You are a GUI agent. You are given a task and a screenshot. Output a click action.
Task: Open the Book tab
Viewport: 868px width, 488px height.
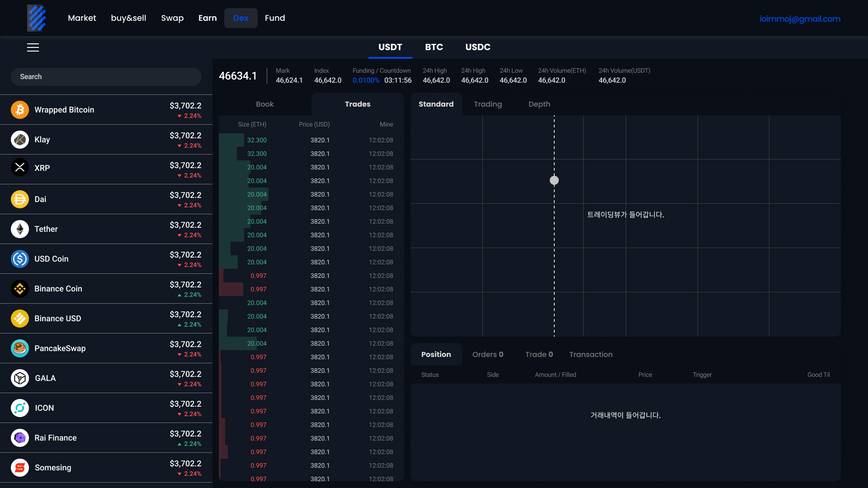click(x=264, y=104)
